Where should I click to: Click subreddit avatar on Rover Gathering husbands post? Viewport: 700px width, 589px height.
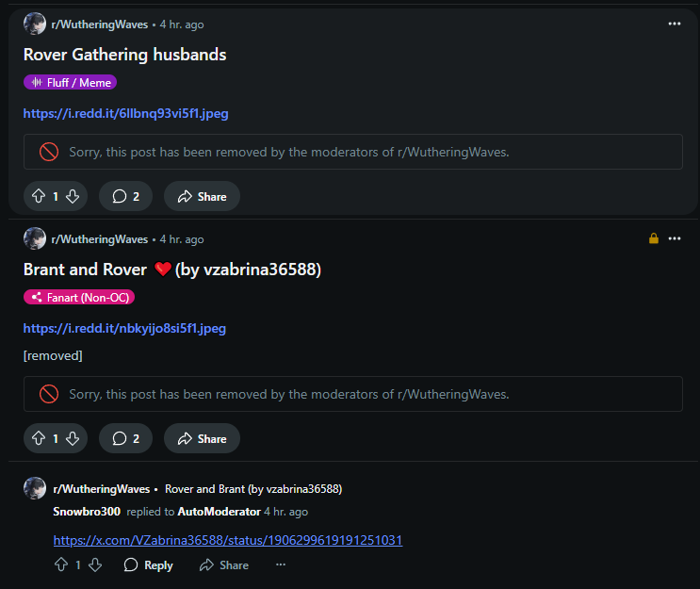[x=34, y=24]
